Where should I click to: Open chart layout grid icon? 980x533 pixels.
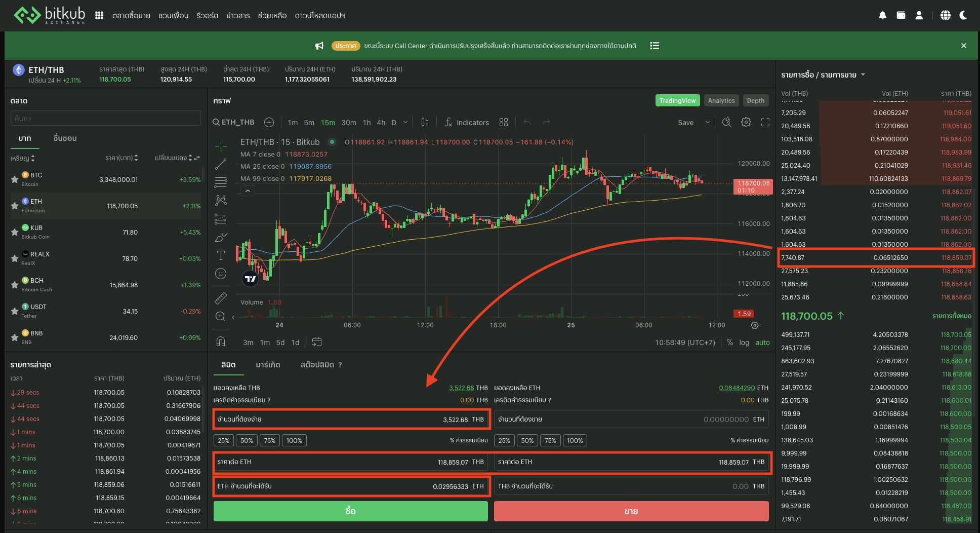pyautogui.click(x=504, y=122)
